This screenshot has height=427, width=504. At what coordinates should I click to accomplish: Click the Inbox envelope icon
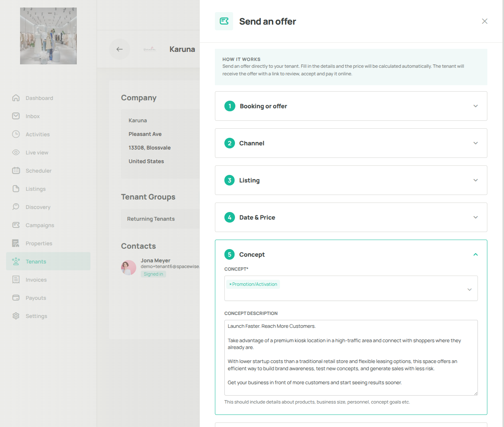coord(16,116)
